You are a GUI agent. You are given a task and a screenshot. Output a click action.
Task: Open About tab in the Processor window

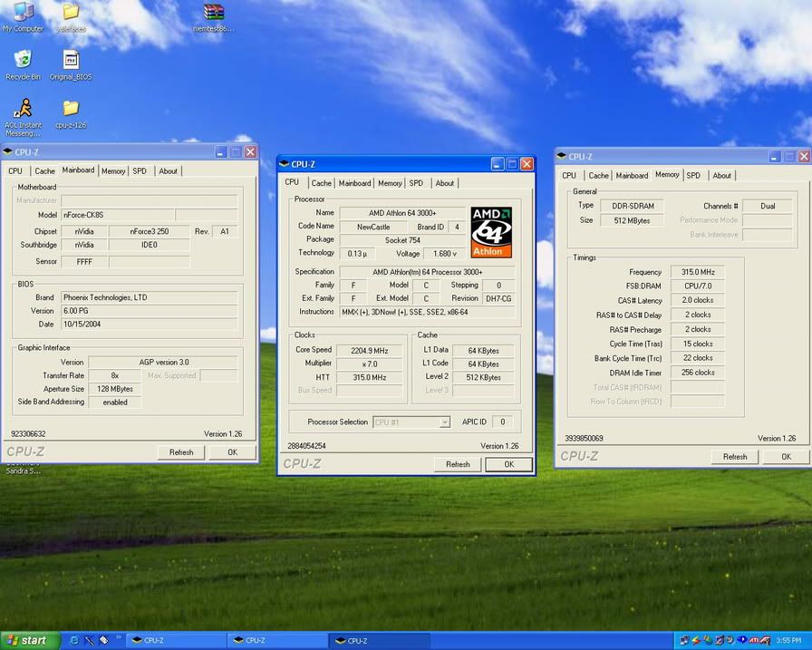[444, 183]
